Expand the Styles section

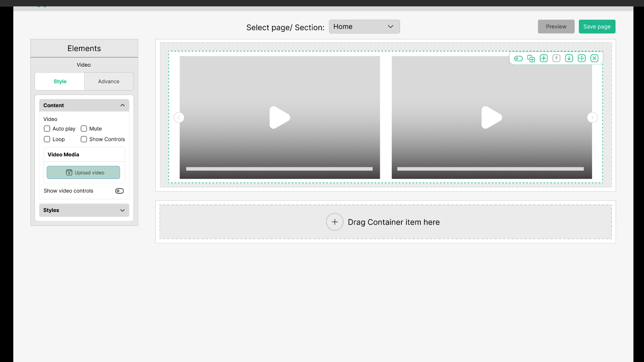tap(84, 210)
